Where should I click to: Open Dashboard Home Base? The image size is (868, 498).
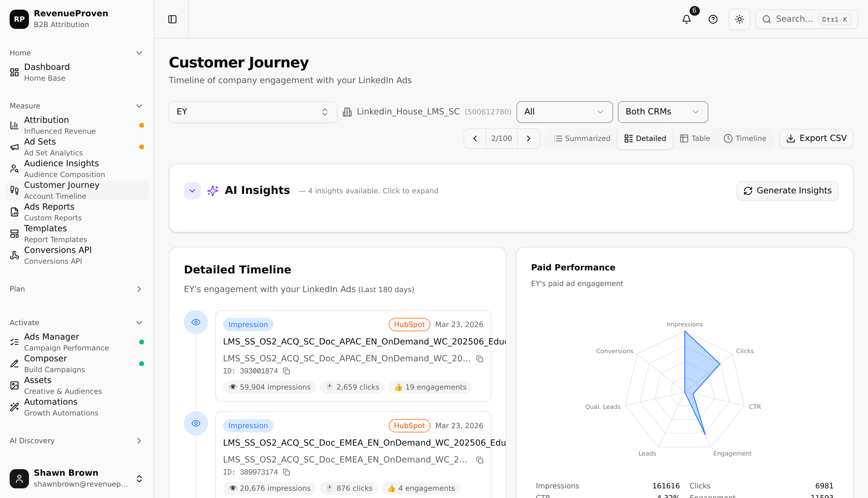click(77, 72)
